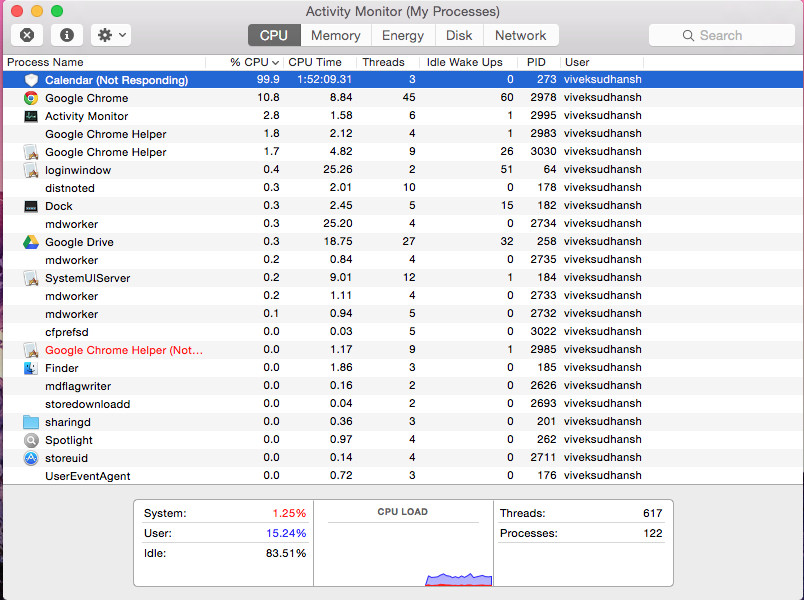804x600 pixels.
Task: Open the process info inspector button
Action: [67, 35]
